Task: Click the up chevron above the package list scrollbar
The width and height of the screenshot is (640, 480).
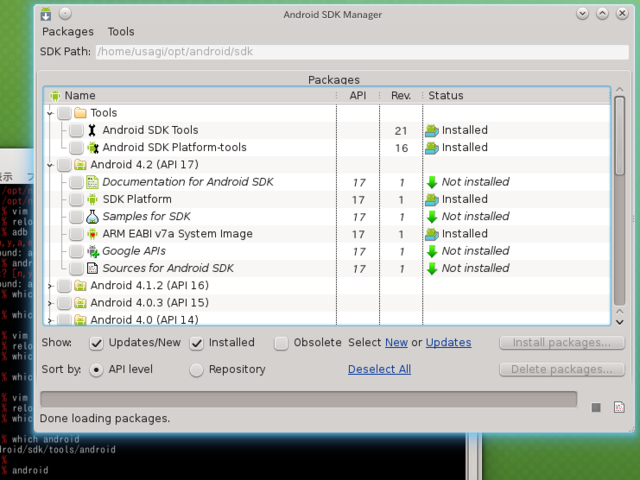Action: pyautogui.click(x=620, y=89)
